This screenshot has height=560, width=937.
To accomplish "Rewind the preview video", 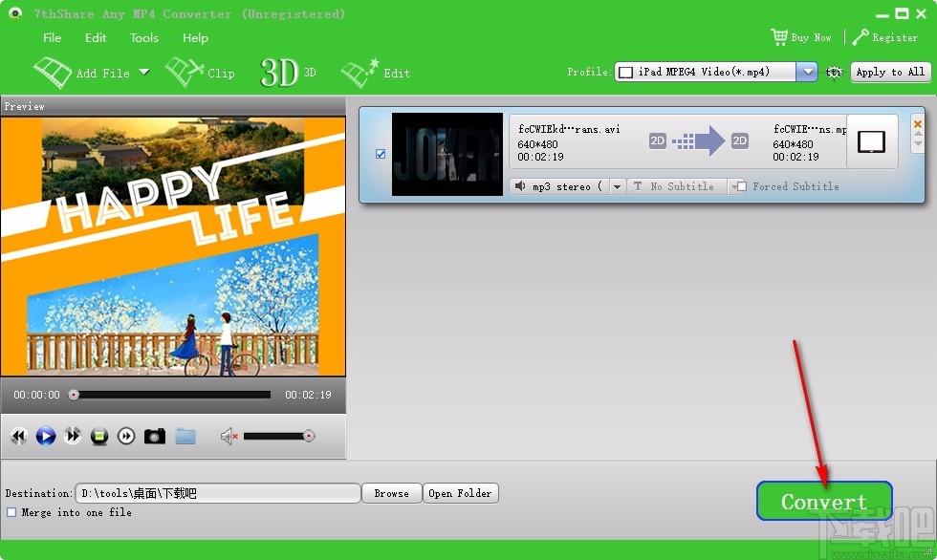I will coord(18,437).
